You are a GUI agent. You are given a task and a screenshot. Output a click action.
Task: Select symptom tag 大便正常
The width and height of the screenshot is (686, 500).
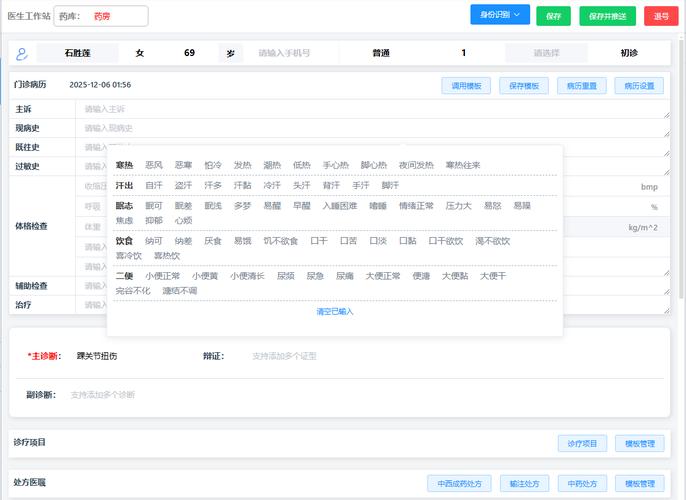383,276
